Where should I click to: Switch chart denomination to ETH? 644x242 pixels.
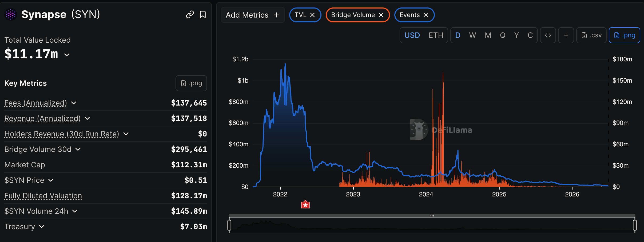(436, 35)
